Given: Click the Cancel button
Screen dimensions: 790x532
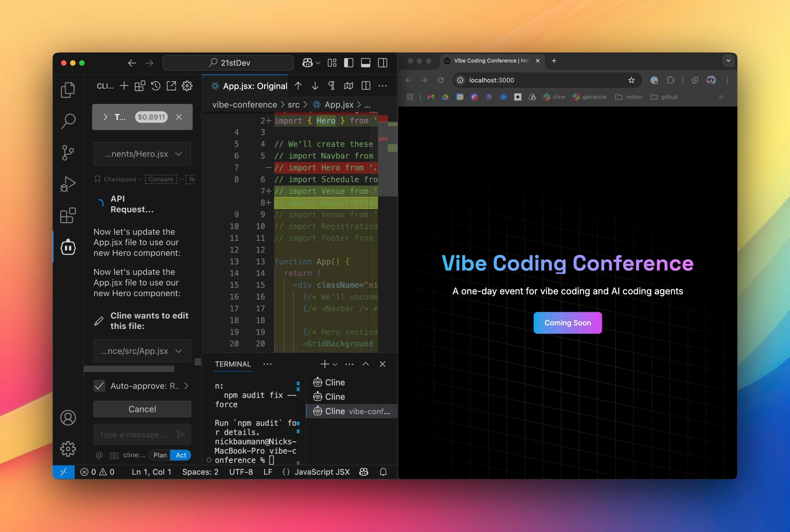Looking at the screenshot, I should pyautogui.click(x=142, y=409).
